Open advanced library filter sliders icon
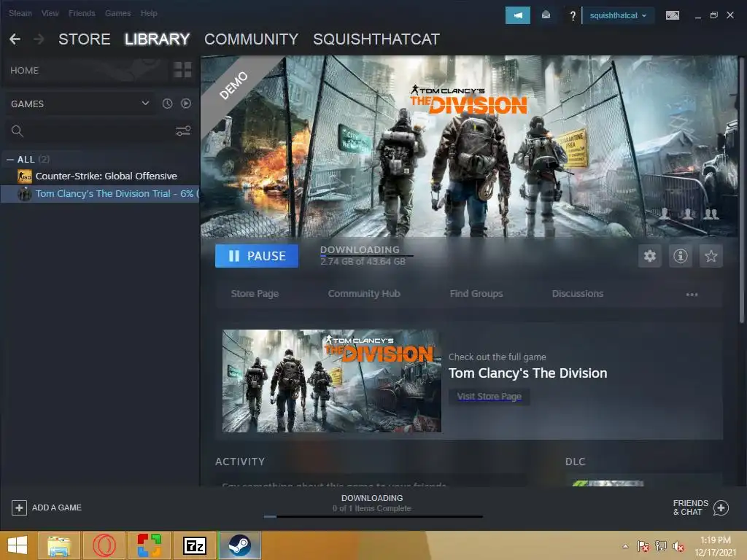This screenshot has height=560, width=747. click(x=183, y=131)
